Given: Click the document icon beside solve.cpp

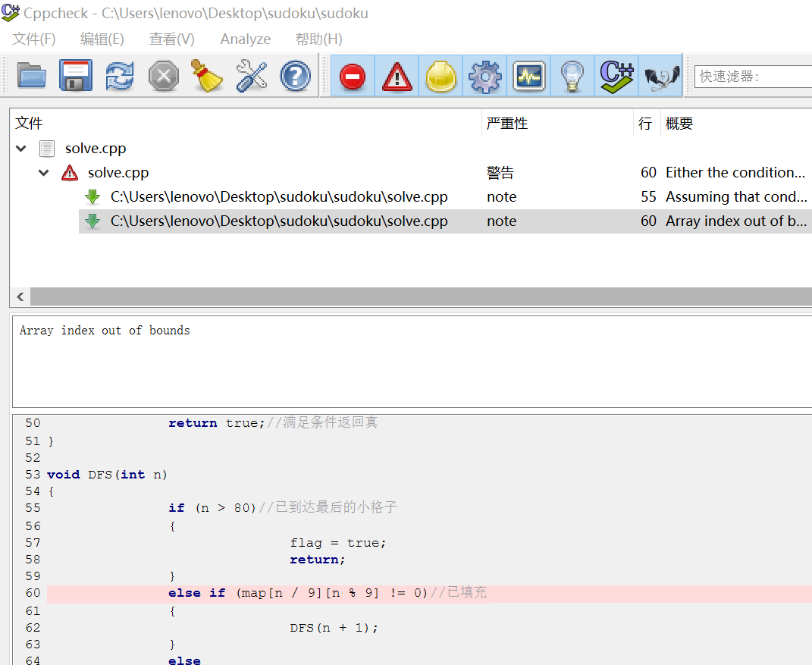Looking at the screenshot, I should [x=46, y=149].
